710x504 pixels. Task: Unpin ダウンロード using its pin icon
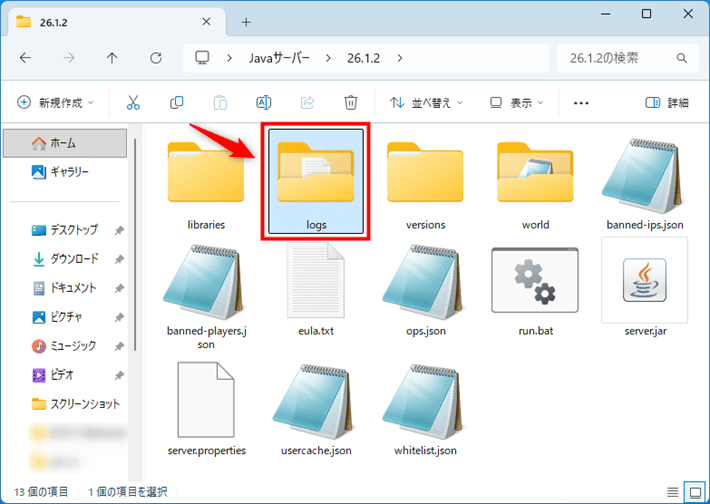(x=119, y=259)
